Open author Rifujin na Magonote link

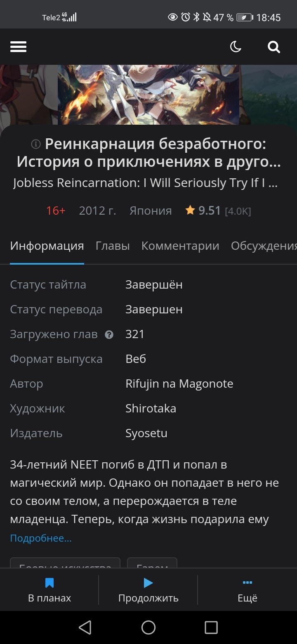coord(179,384)
